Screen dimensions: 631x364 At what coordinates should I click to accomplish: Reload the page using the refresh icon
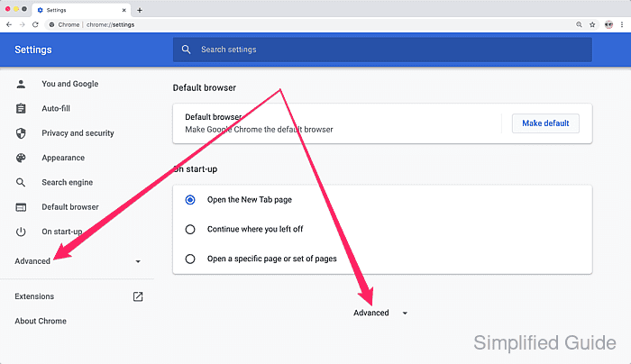pyautogui.click(x=35, y=24)
